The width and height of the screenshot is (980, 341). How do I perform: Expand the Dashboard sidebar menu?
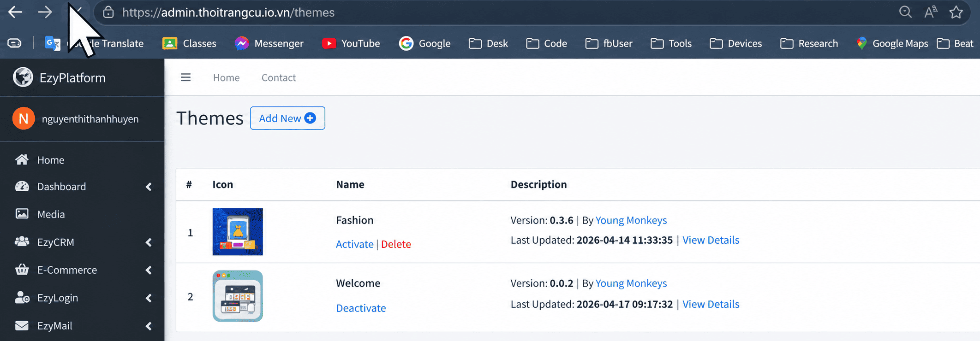[82, 187]
